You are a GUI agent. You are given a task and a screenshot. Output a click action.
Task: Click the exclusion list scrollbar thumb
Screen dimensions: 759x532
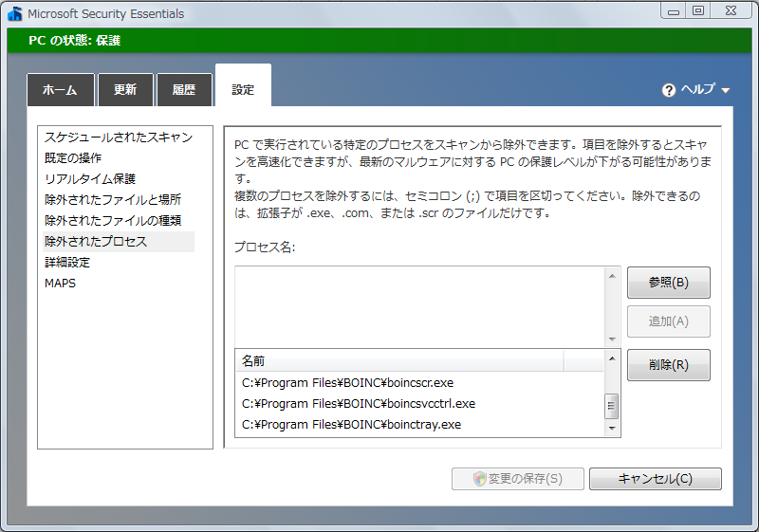coord(612,406)
